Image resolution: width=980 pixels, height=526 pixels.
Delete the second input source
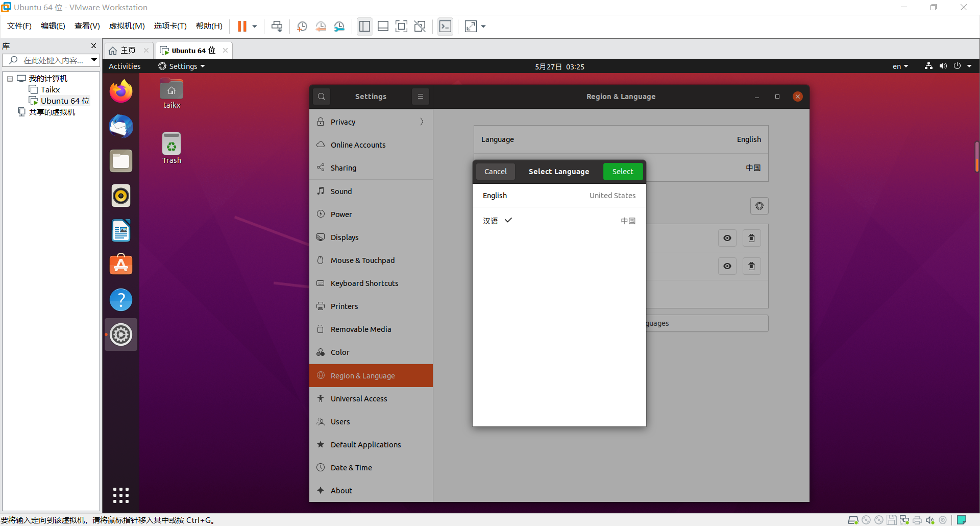coord(752,266)
